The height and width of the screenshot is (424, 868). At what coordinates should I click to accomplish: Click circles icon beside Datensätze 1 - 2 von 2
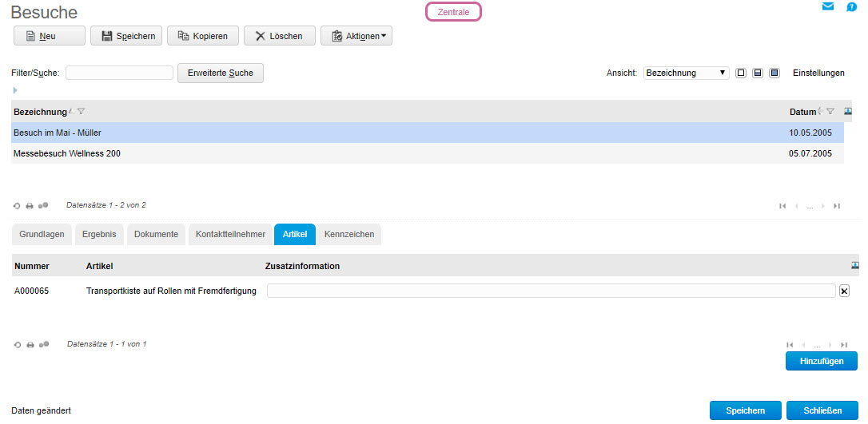point(43,205)
